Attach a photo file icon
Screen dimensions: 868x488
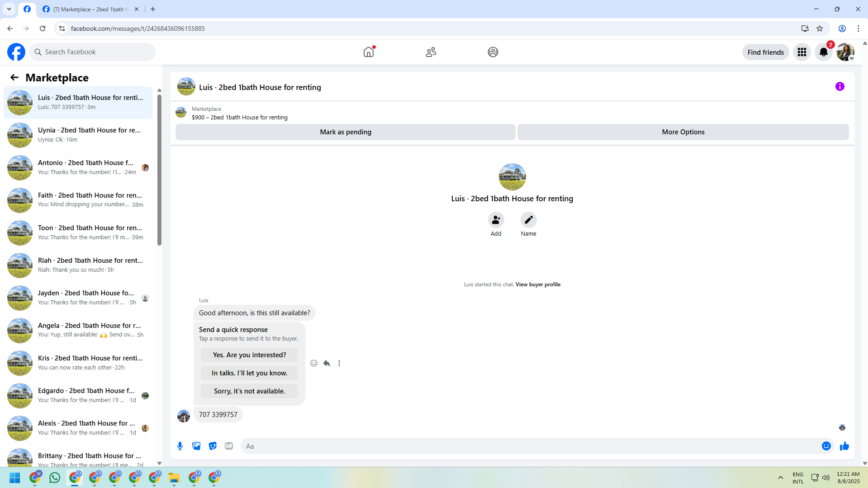point(196,446)
